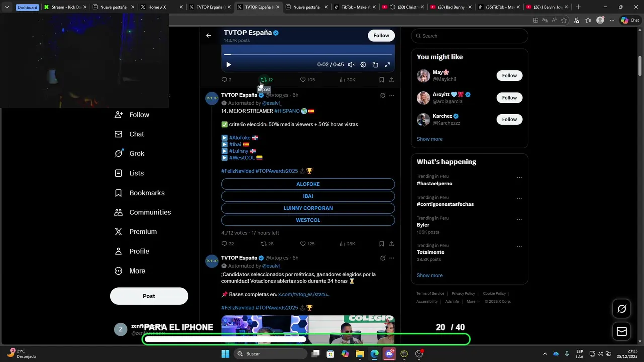Open video settings gear in the player
644x362 pixels.
click(x=363, y=65)
